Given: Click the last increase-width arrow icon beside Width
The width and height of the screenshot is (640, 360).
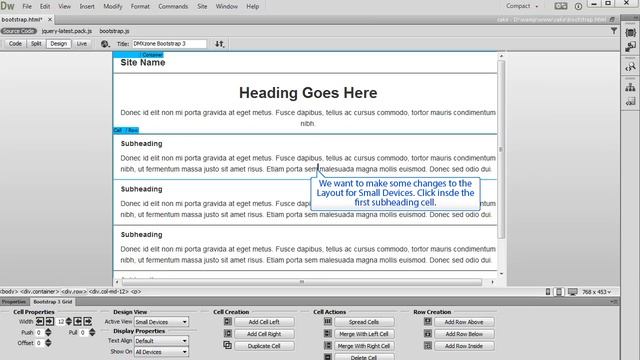Looking at the screenshot, I should 87,322.
